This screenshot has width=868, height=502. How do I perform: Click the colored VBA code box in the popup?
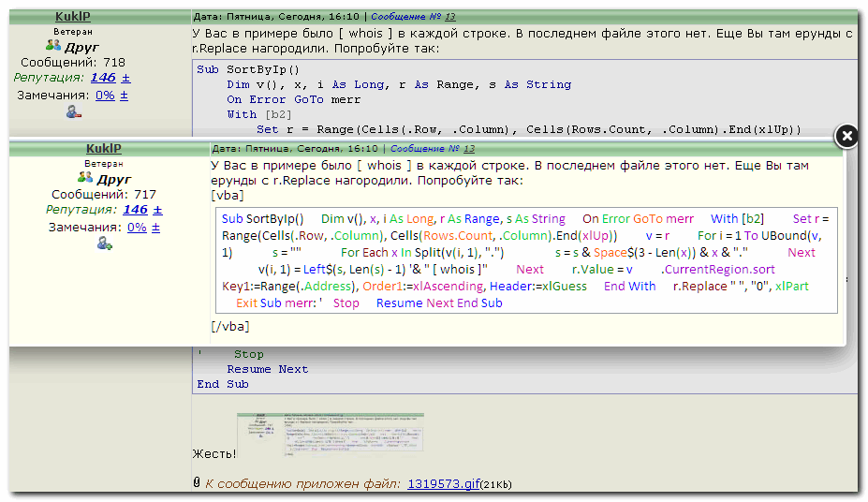point(526,260)
